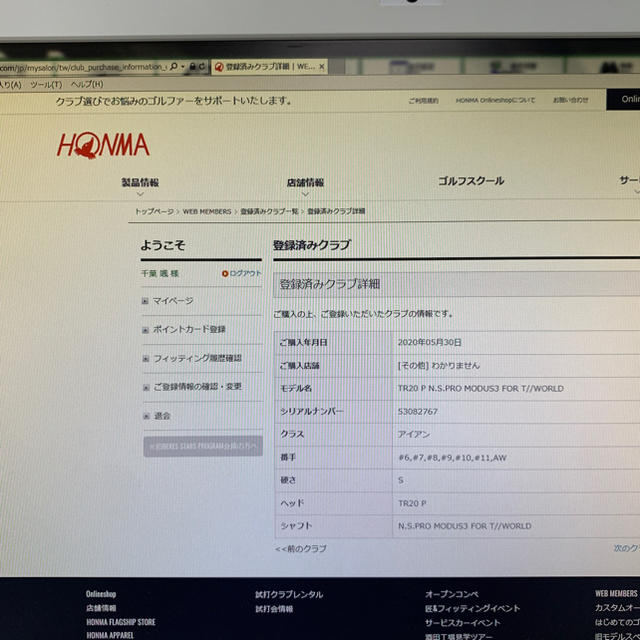Open the ツール(T) menu
The width and height of the screenshot is (640, 640).
click(46, 84)
